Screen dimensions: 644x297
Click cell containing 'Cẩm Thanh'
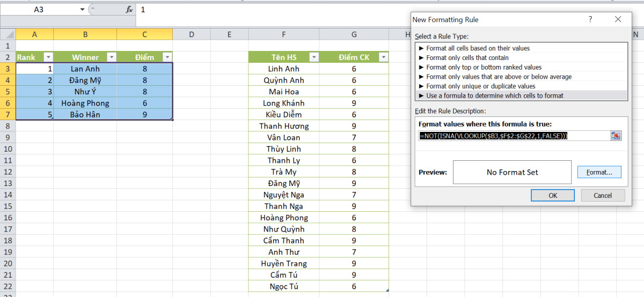click(x=283, y=241)
